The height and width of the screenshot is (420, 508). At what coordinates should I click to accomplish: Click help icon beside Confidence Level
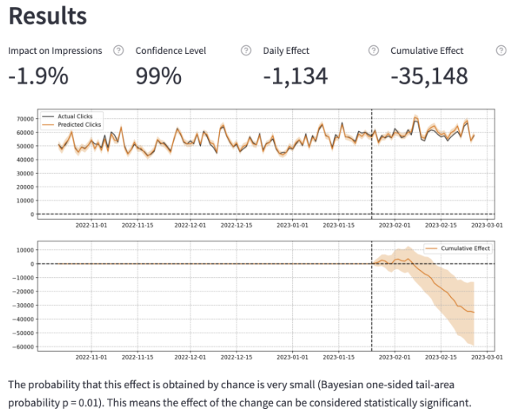246,51
